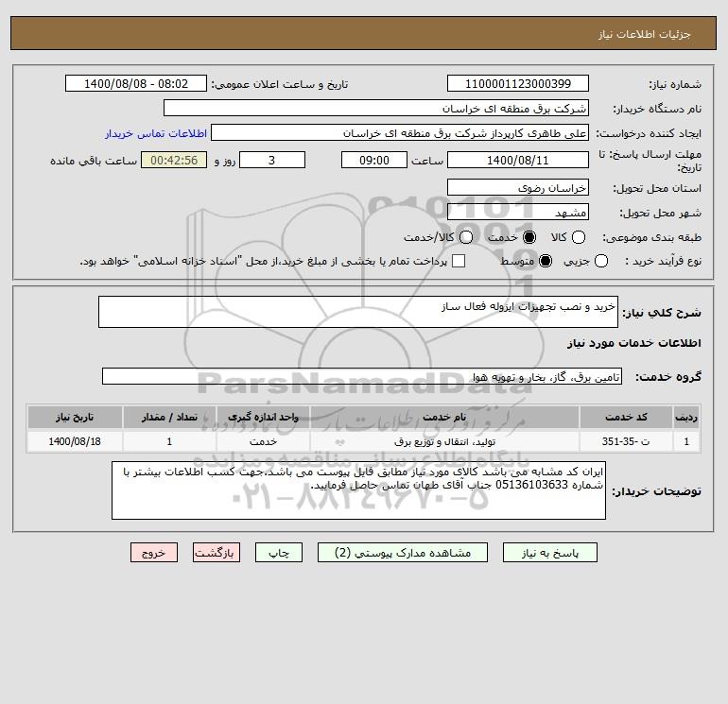Click the خروج exit button
The width and height of the screenshot is (728, 704).
pos(154,553)
